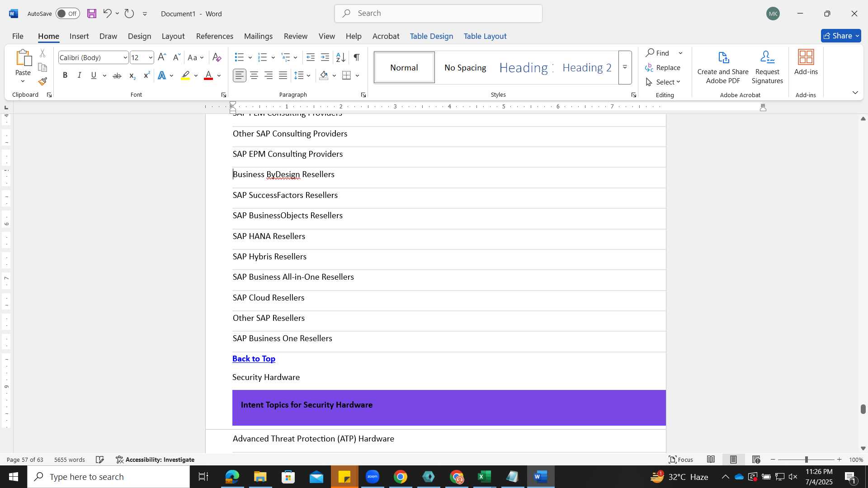Open the File menu
This screenshot has height=488, width=868.
pyautogui.click(x=18, y=36)
